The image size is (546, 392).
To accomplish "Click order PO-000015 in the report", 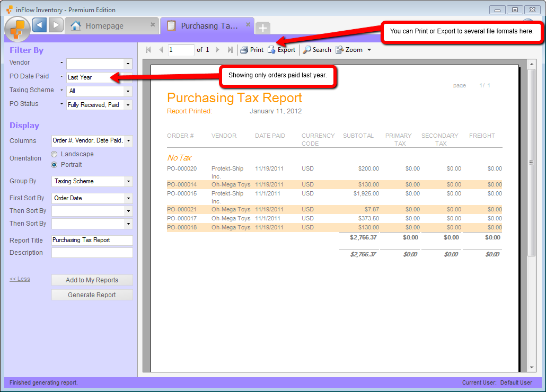I will point(182,194).
